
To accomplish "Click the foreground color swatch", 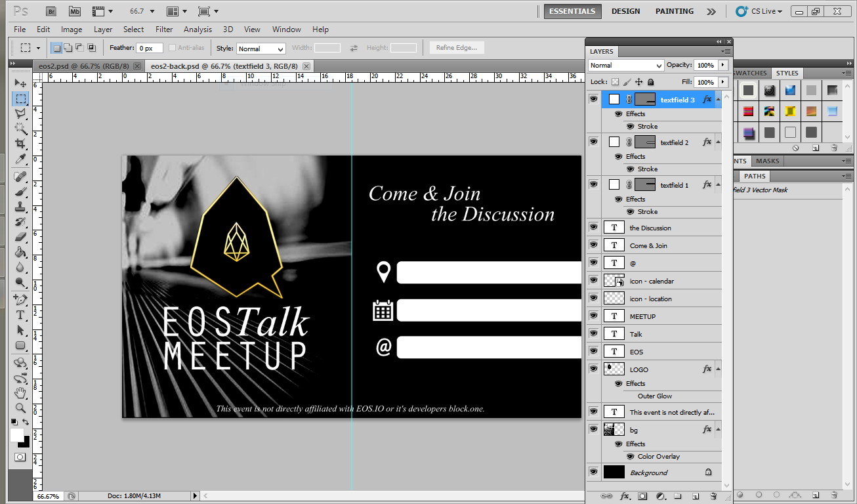I will (x=17, y=435).
